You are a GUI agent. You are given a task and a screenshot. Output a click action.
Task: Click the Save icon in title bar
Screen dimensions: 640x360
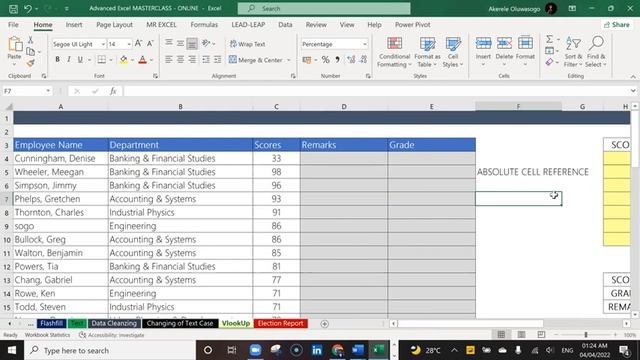[x=13, y=9]
